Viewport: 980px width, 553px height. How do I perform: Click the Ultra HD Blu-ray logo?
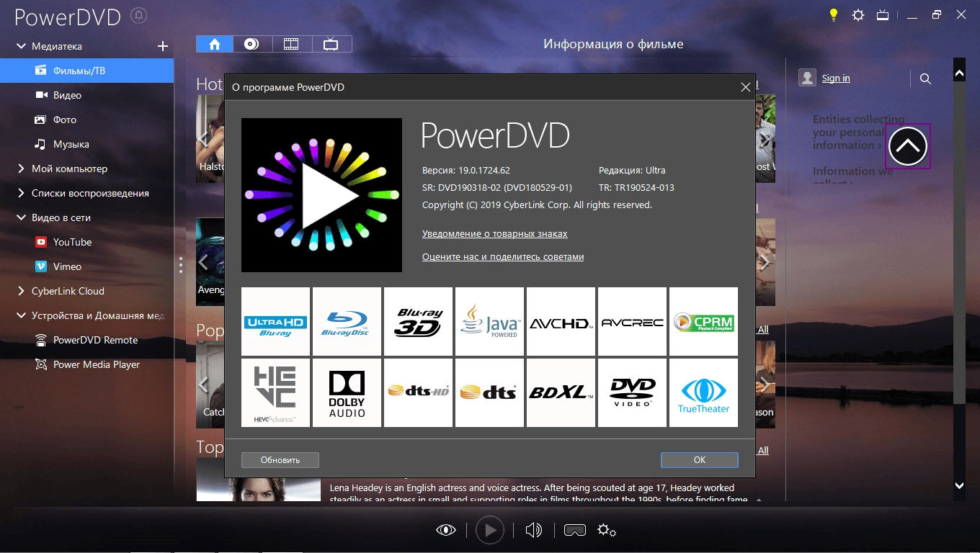275,321
